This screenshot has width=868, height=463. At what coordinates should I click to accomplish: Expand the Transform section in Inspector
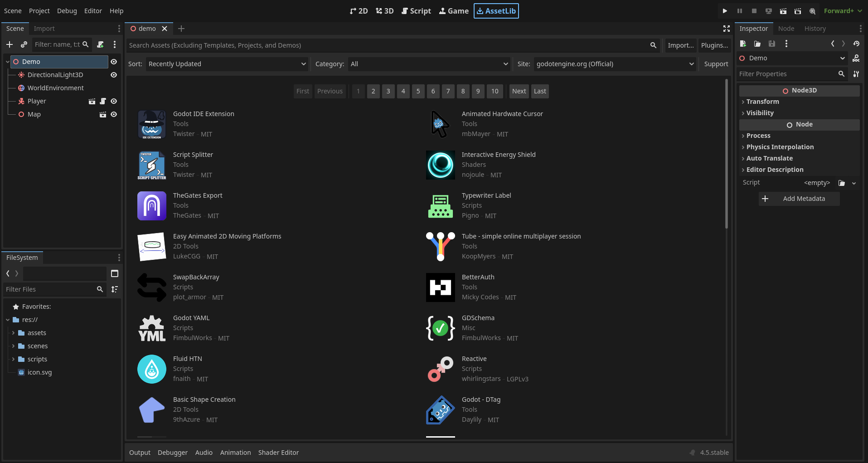click(x=763, y=102)
